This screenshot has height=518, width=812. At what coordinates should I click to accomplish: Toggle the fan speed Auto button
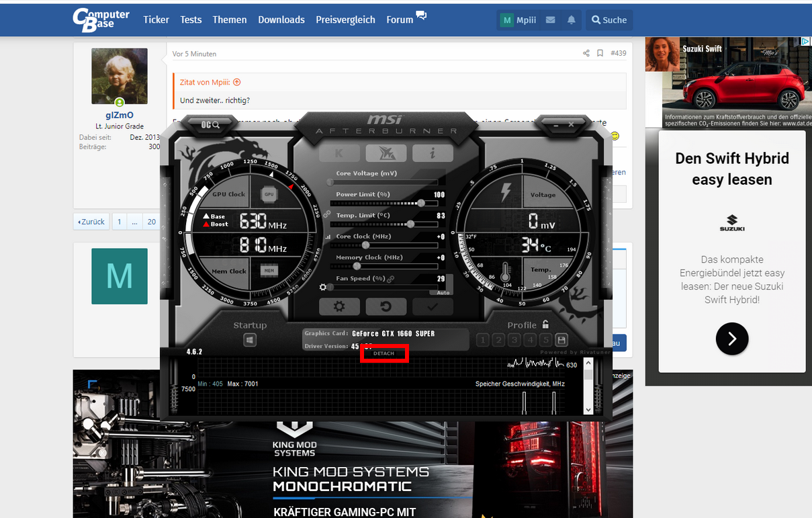(443, 292)
